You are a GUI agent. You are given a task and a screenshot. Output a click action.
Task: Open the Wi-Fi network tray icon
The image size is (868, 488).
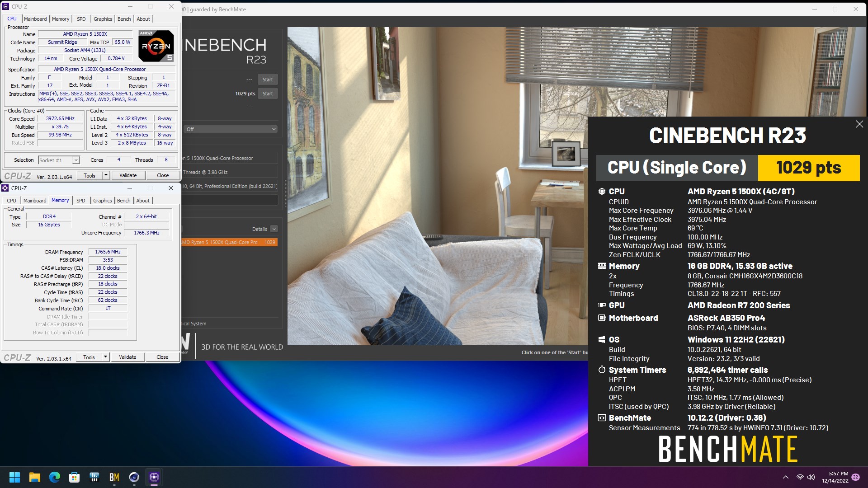point(800,477)
